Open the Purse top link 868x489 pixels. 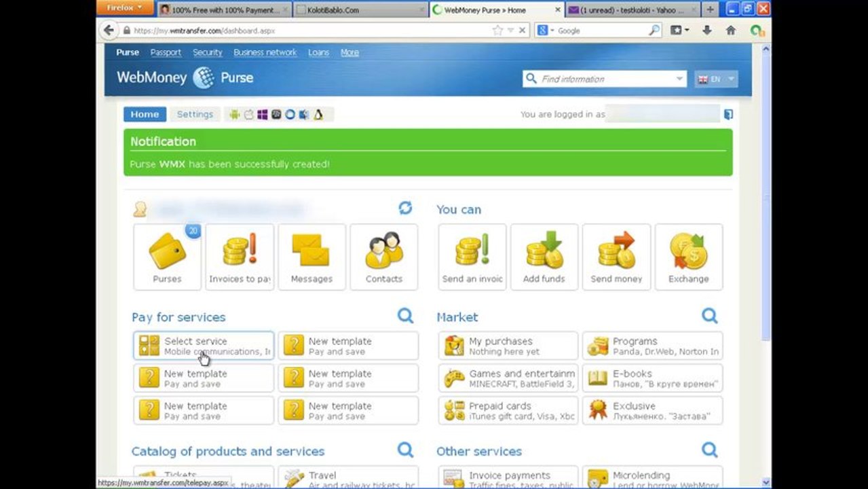(x=128, y=52)
